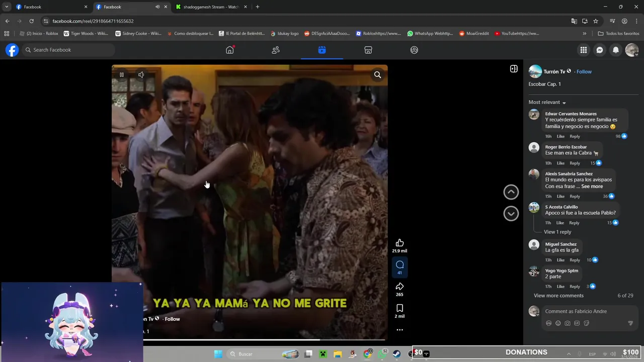Click View more comments
This screenshot has width=644, height=362.
click(558, 296)
